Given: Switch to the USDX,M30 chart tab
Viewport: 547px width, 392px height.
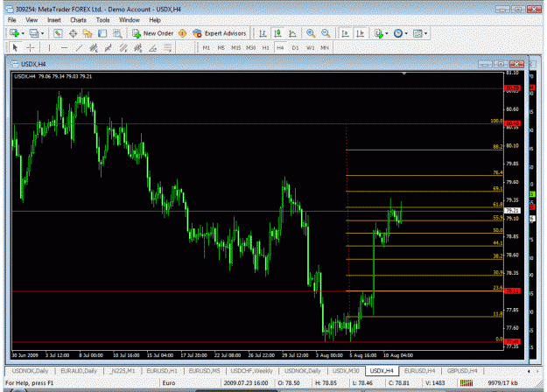Looking at the screenshot, I should coord(346,371).
